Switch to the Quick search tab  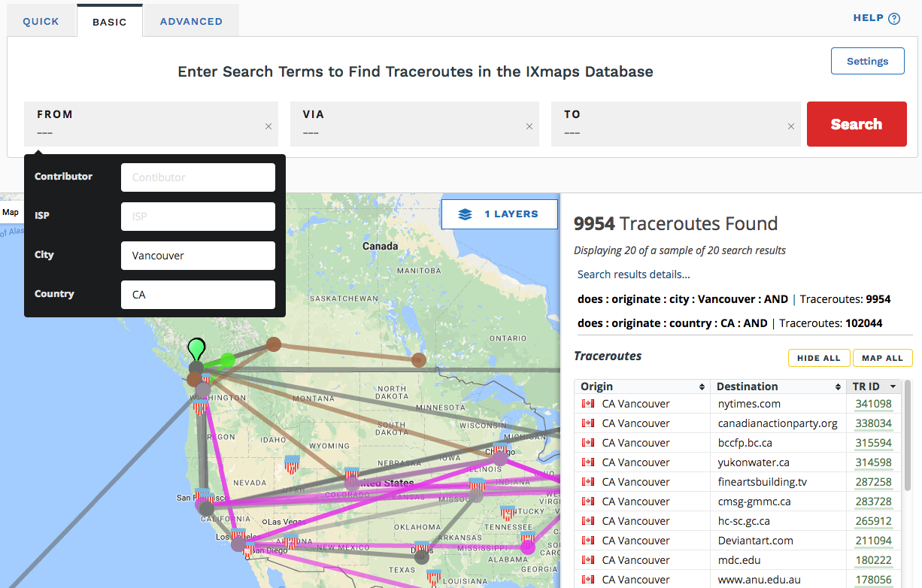coord(41,21)
